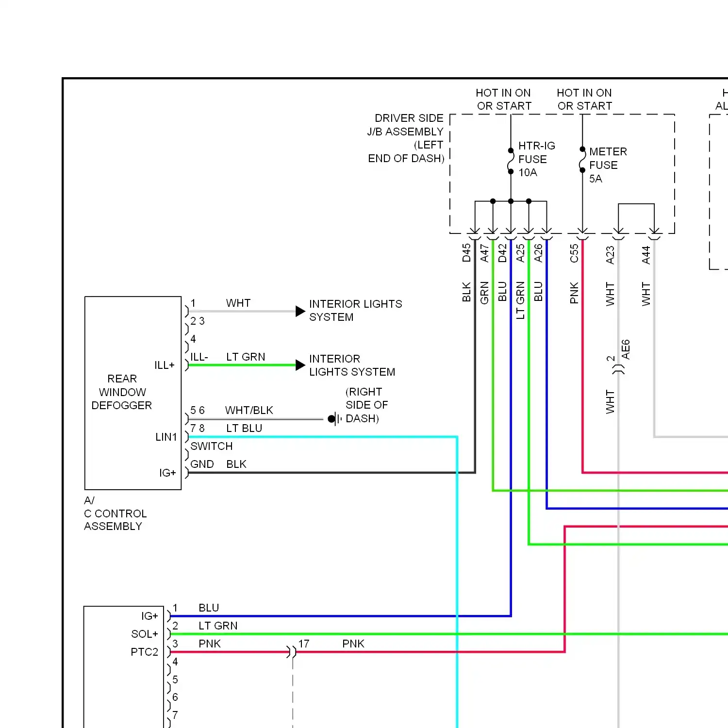This screenshot has height=728, width=728.
Task: Click the ground symbol near RIGHT SIDE OF DASH
Action: (x=335, y=418)
